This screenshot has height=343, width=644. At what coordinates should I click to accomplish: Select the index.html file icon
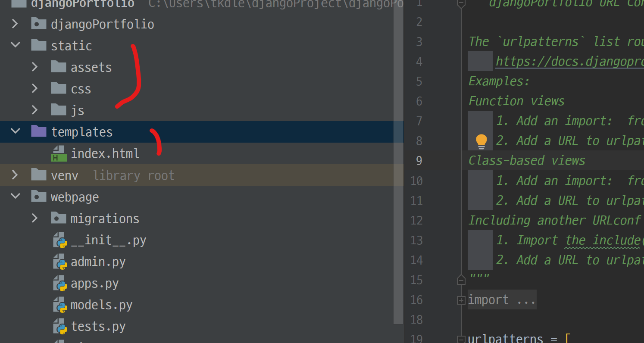tap(59, 153)
